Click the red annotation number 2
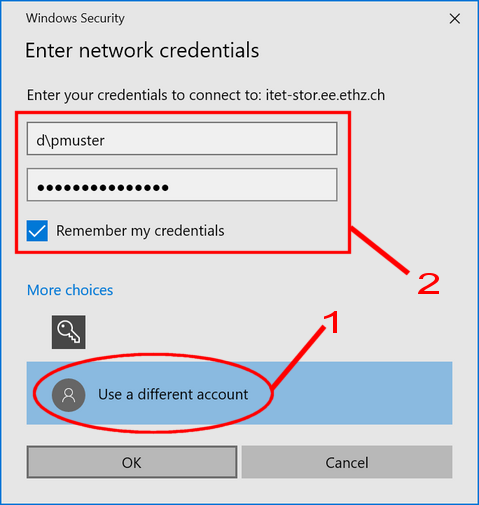This screenshot has width=479, height=505. (429, 284)
